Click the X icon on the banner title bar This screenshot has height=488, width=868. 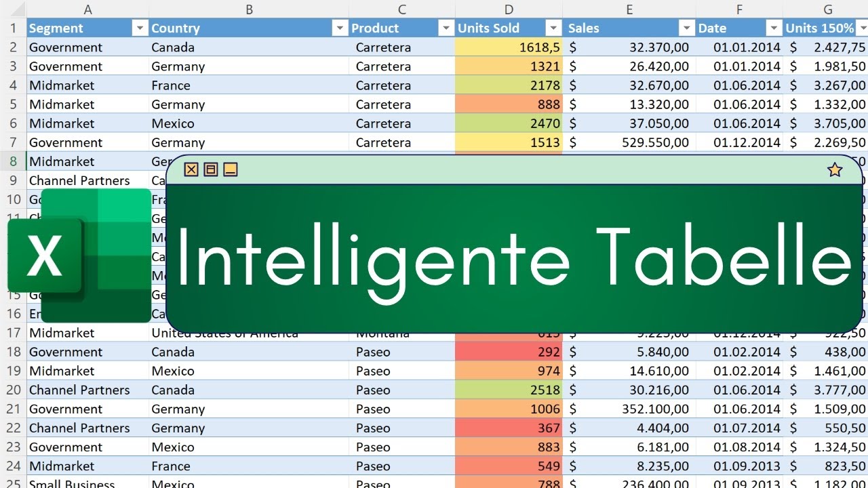pyautogui.click(x=191, y=169)
